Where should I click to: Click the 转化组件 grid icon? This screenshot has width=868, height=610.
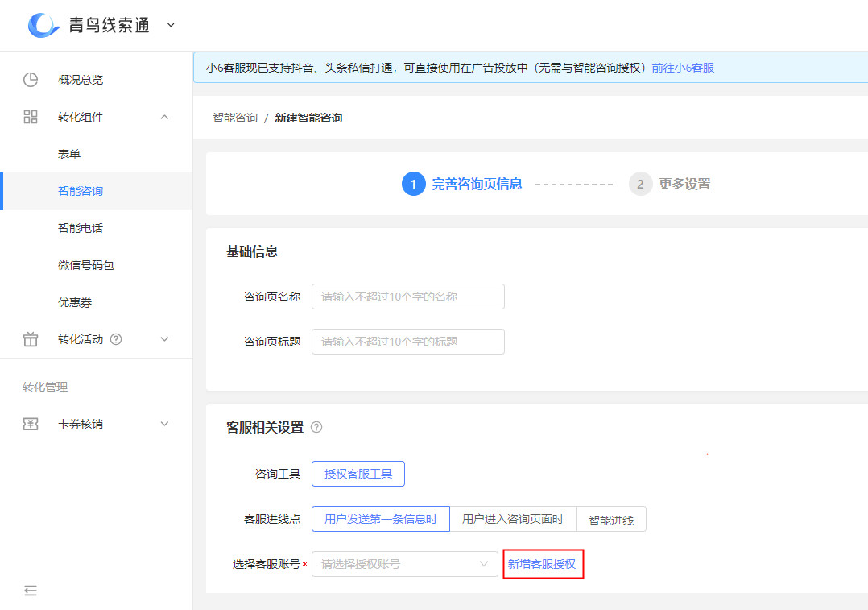31,117
